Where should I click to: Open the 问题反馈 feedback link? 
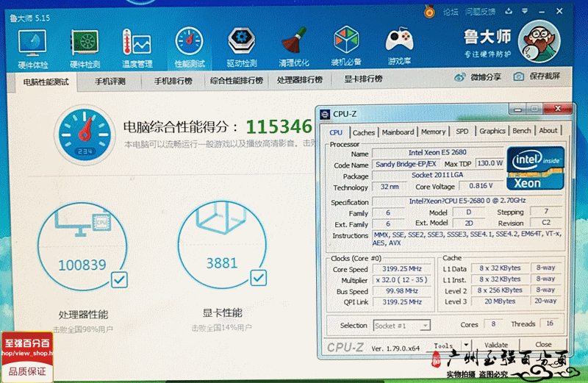[481, 12]
